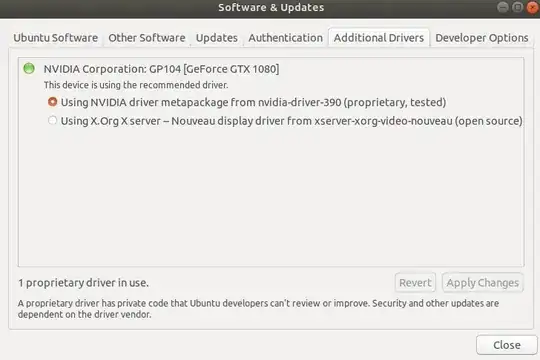
Task: Click the '1 proprietary driver in use' status text
Action: pos(83,283)
